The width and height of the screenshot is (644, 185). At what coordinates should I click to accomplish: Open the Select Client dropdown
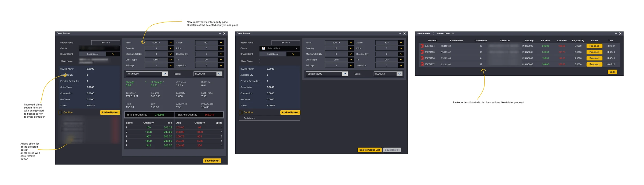click(280, 48)
